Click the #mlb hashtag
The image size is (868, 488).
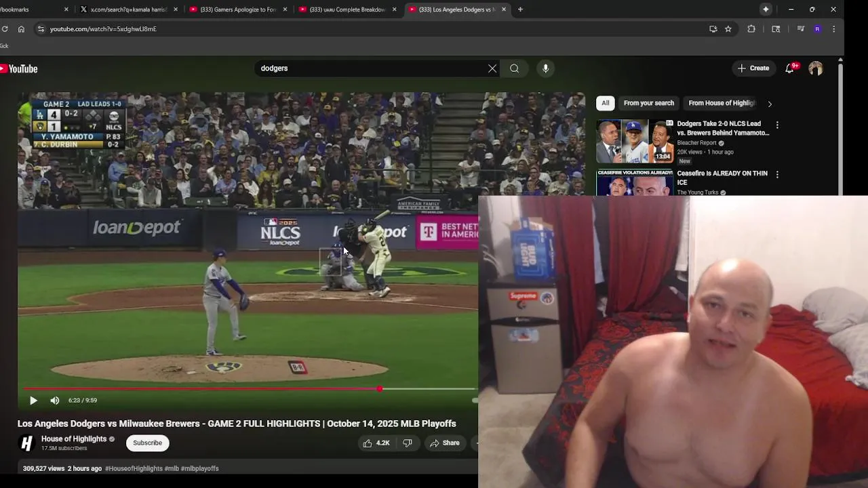pyautogui.click(x=172, y=469)
